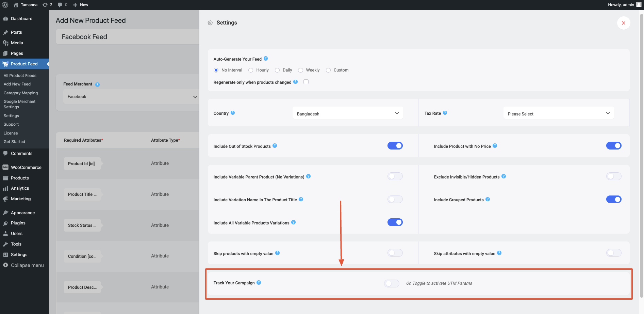Check Regenerate only when products changed

tap(306, 82)
